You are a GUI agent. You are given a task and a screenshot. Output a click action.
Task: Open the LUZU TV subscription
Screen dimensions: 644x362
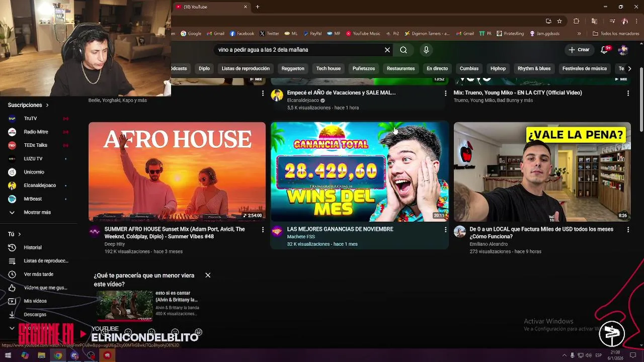click(39, 158)
